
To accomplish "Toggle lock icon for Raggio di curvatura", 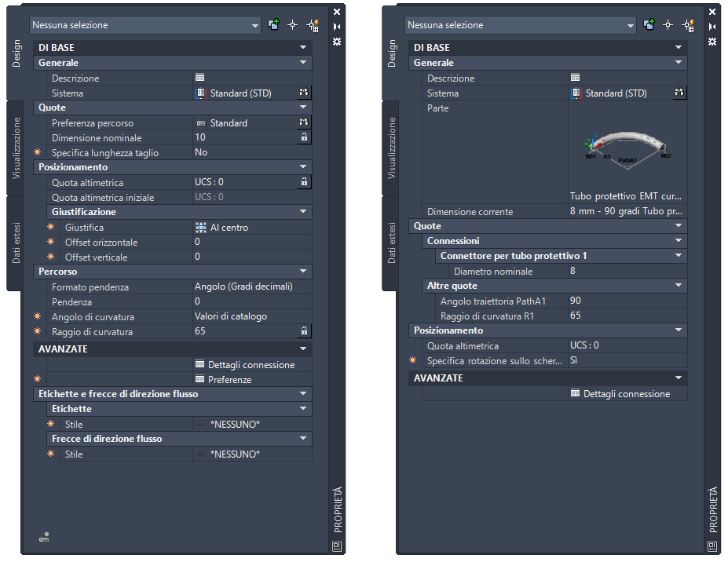I will [304, 331].
